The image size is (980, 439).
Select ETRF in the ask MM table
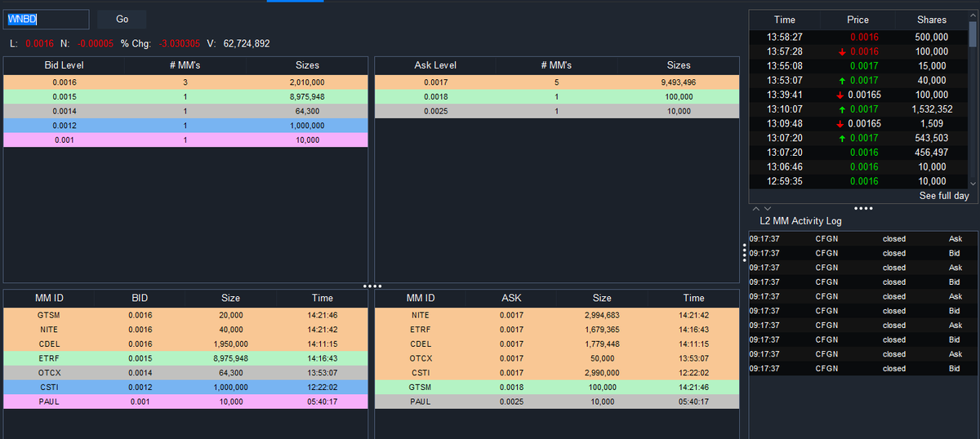pos(557,330)
